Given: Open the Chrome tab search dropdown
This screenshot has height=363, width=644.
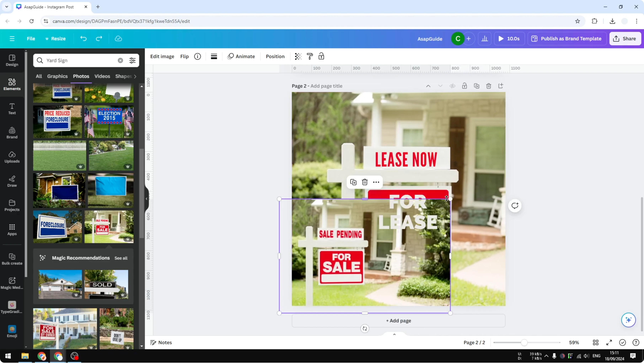Looking at the screenshot, I should 7,7.
